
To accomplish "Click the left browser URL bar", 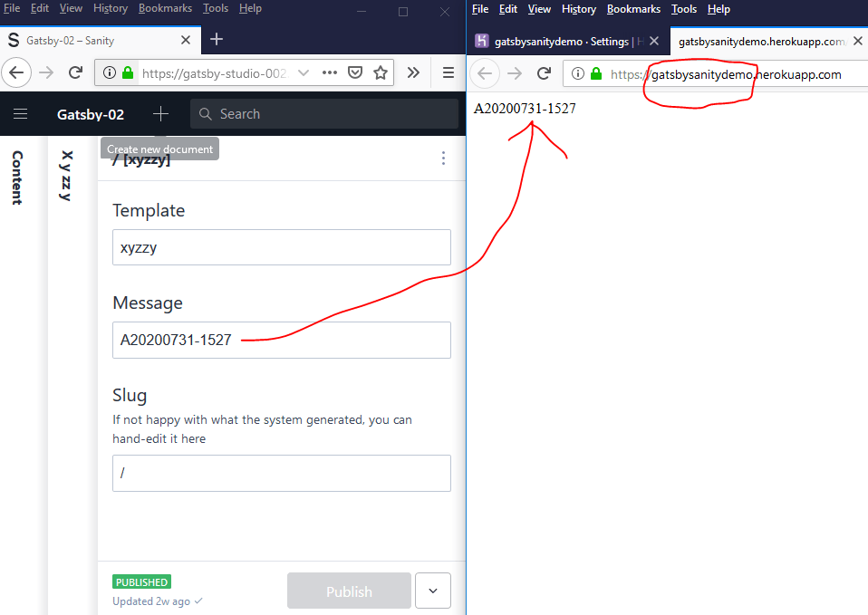I will [216, 73].
